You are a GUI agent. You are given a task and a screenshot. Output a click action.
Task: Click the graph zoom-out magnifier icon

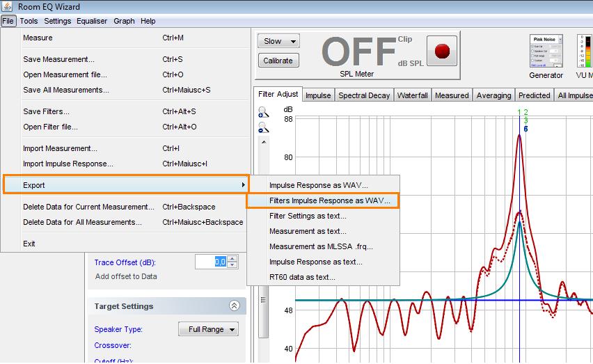coord(263,128)
